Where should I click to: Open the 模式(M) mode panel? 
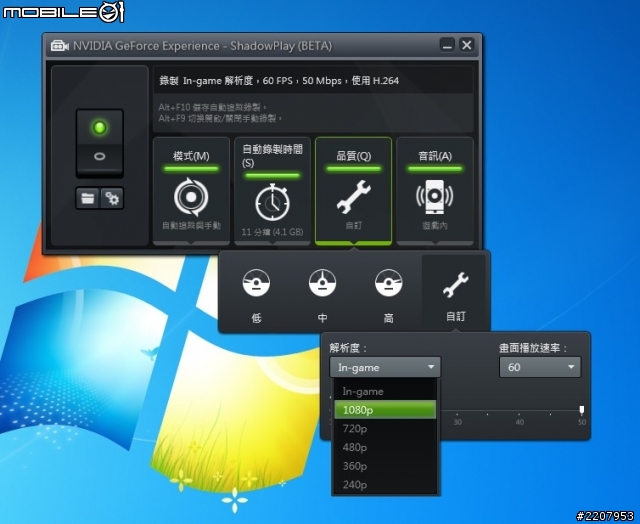click(x=191, y=191)
